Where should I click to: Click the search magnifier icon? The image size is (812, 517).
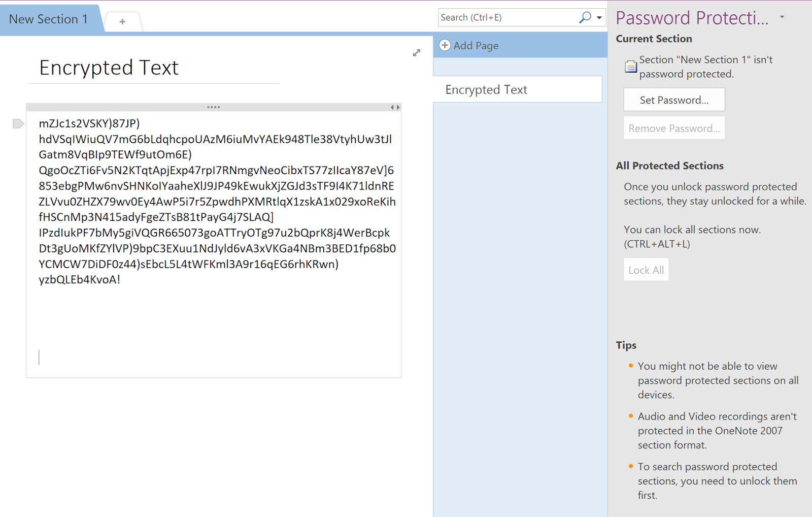tap(585, 17)
